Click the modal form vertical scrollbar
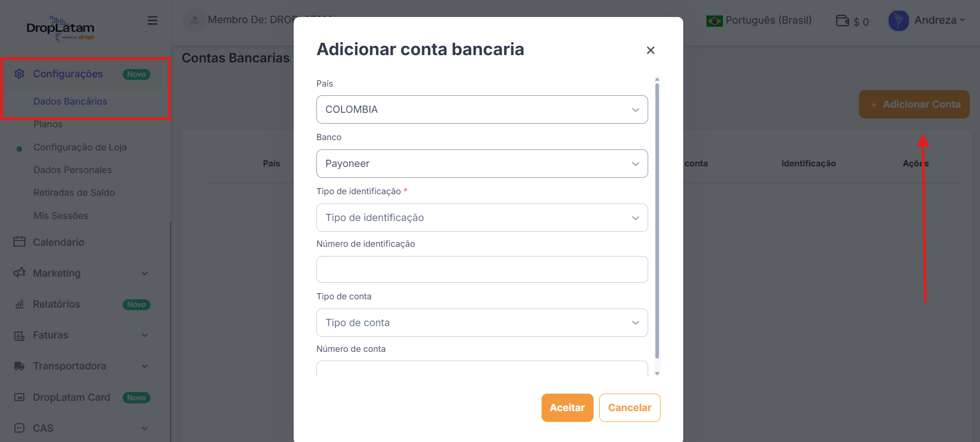Screen dimensions: 980x442 (657, 222)
